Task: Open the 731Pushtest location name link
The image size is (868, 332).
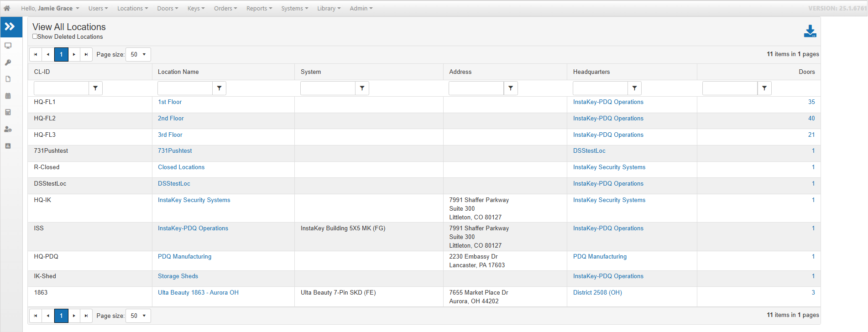Action: click(175, 151)
